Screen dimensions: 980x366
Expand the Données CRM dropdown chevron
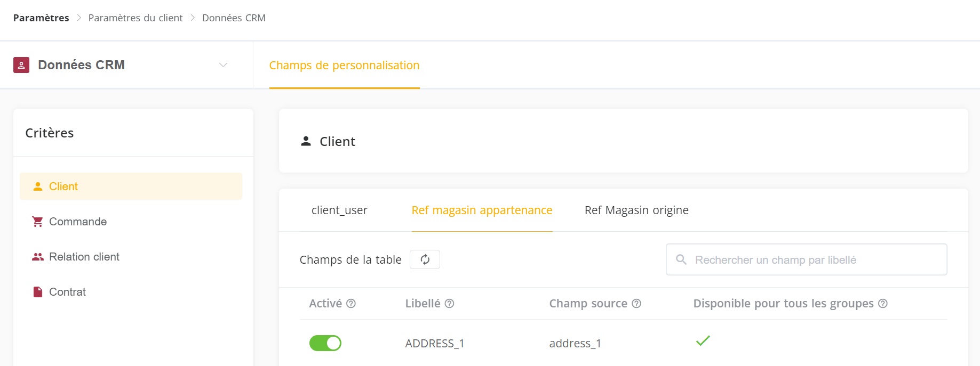coord(224,65)
